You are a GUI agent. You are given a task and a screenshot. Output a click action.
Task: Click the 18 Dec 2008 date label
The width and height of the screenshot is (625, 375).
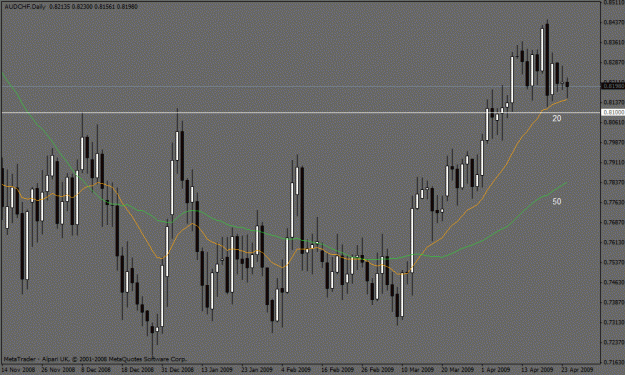pos(138,369)
